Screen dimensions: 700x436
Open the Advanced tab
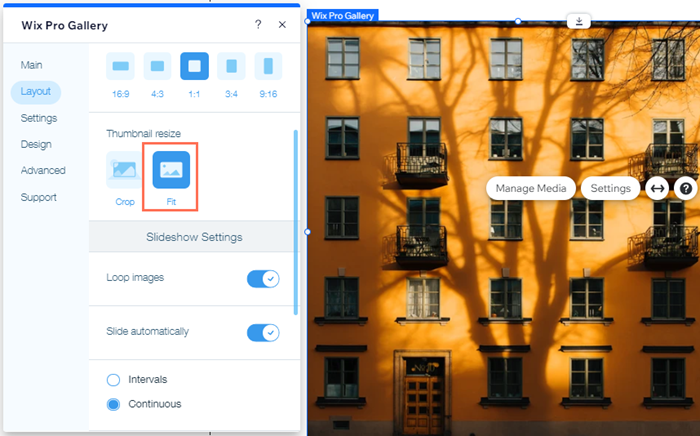click(x=43, y=170)
